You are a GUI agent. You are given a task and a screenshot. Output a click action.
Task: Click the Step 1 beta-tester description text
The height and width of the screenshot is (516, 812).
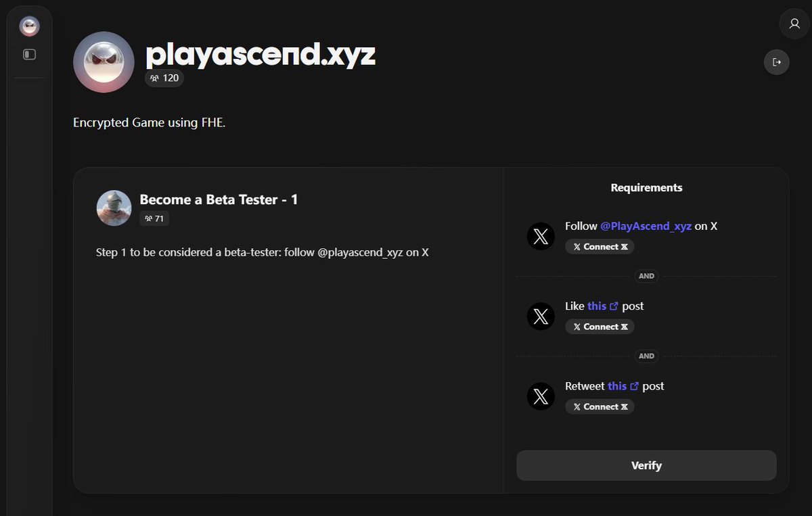click(263, 252)
